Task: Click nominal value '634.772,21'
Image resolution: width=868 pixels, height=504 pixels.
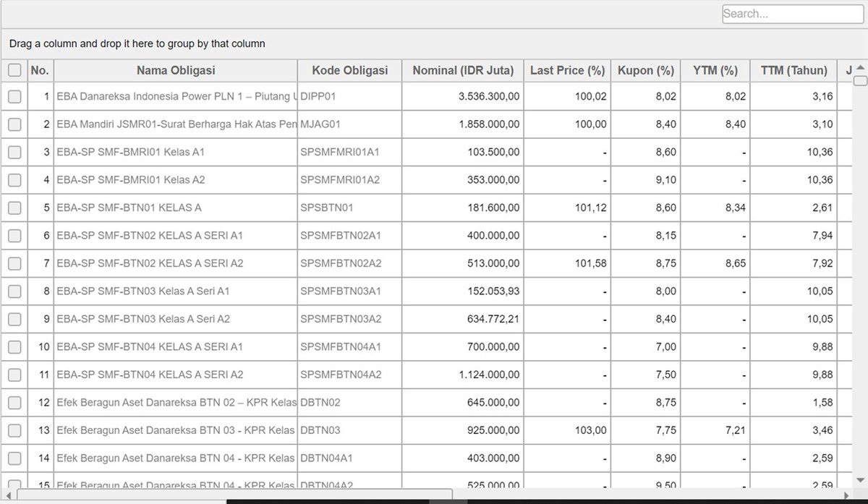Action: tap(463, 319)
